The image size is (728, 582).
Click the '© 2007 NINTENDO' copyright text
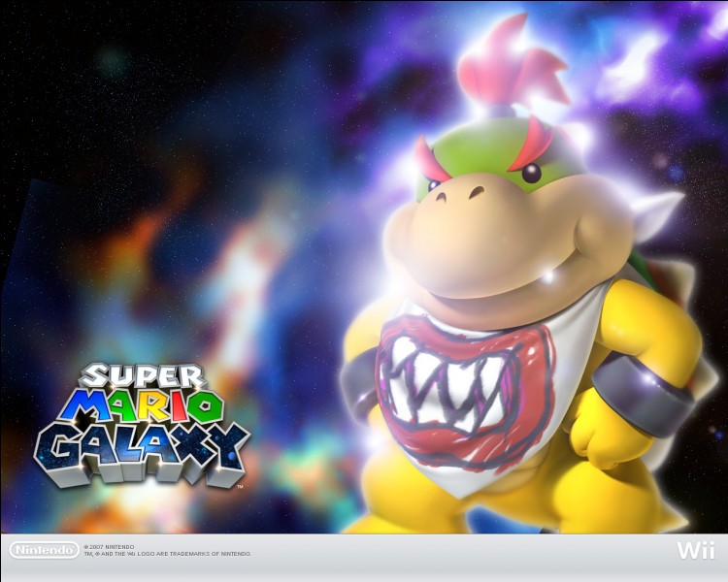click(109, 547)
